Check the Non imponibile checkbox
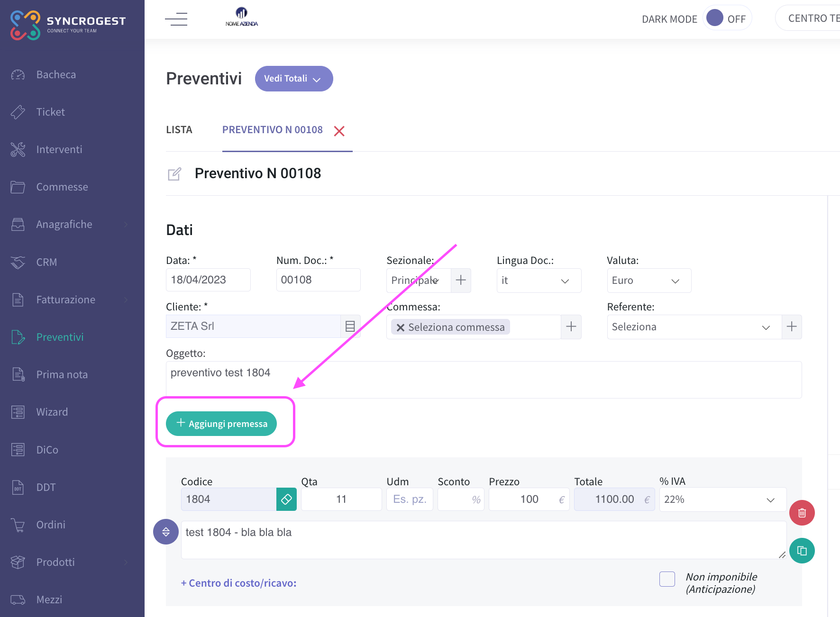Screen dimensions: 840x617 coord(667,579)
